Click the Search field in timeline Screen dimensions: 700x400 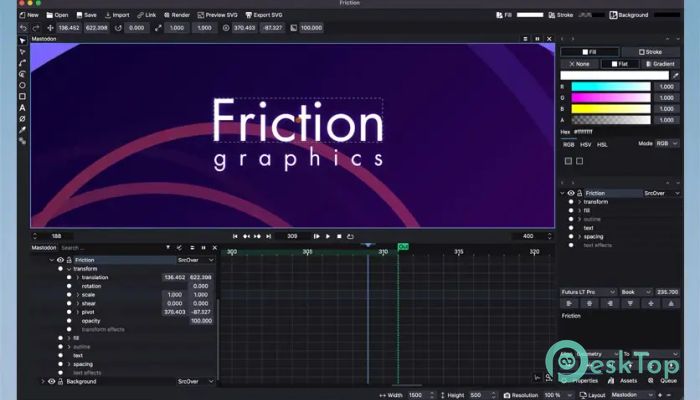click(x=111, y=248)
